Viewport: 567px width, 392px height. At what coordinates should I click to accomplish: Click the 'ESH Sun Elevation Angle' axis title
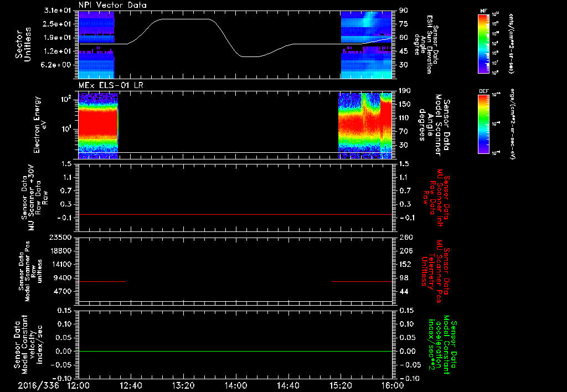426,44
